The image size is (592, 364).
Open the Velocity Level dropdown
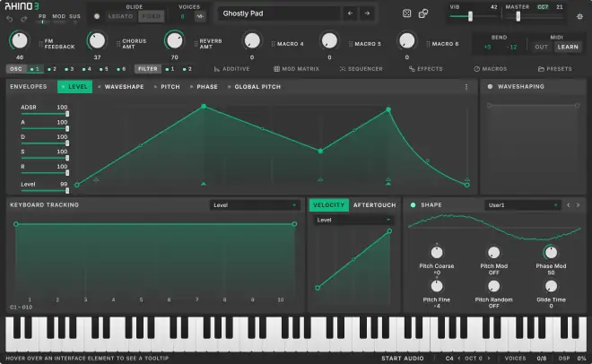pyautogui.click(x=353, y=220)
